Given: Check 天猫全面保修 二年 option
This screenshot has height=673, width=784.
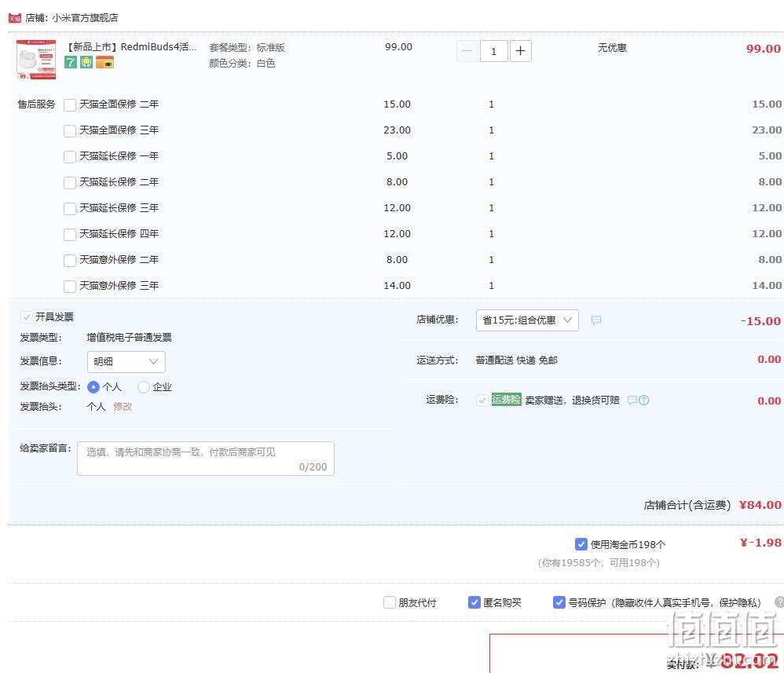Looking at the screenshot, I should click(70, 104).
